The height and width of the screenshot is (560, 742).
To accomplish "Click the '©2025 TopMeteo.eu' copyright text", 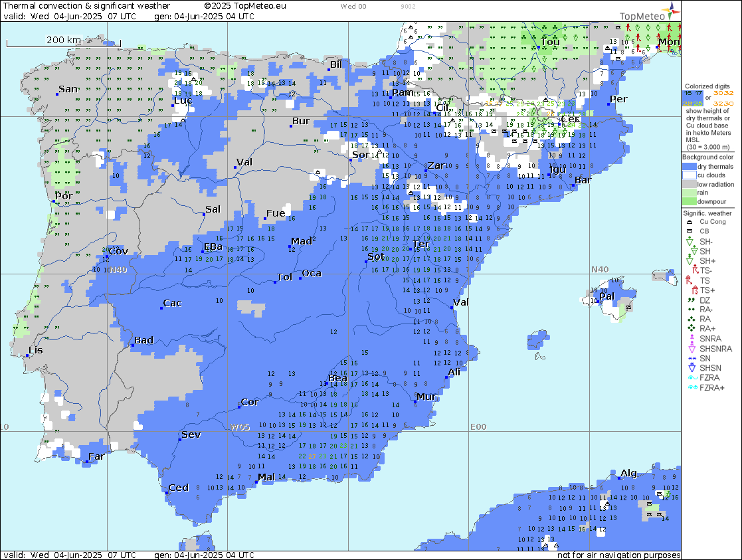I will pos(245,6).
